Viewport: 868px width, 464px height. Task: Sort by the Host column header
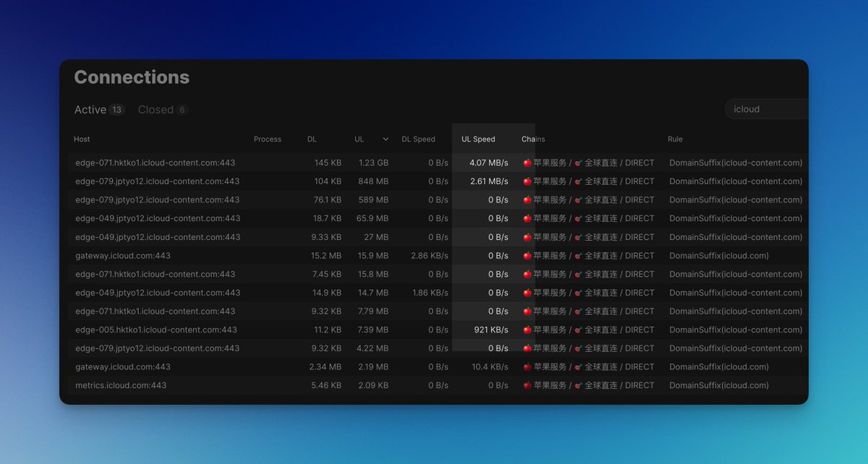[x=82, y=139]
